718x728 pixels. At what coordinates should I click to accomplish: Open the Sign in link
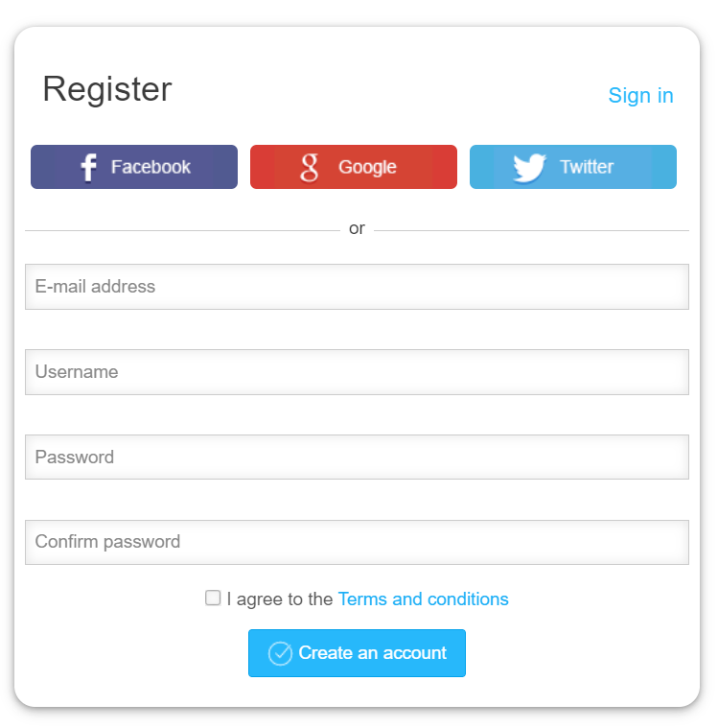(640, 96)
